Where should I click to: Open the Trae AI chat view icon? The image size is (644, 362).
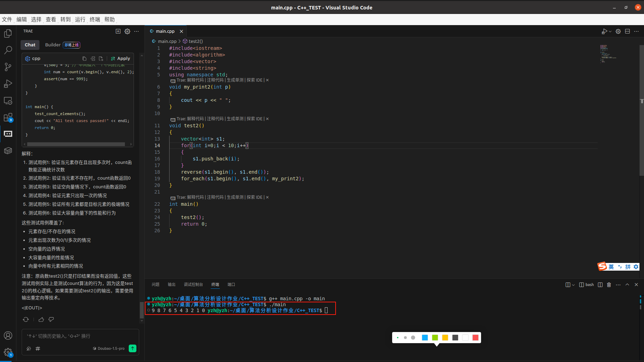tap(8, 134)
